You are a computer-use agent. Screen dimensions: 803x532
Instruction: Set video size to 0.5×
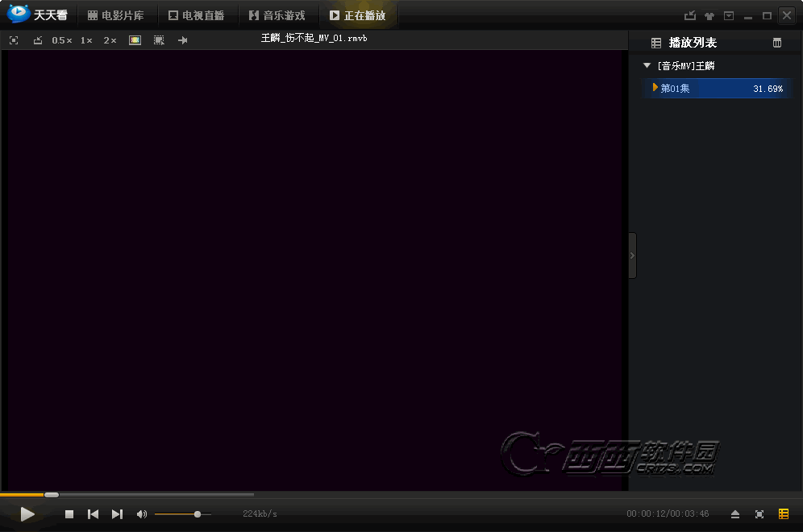click(x=61, y=40)
